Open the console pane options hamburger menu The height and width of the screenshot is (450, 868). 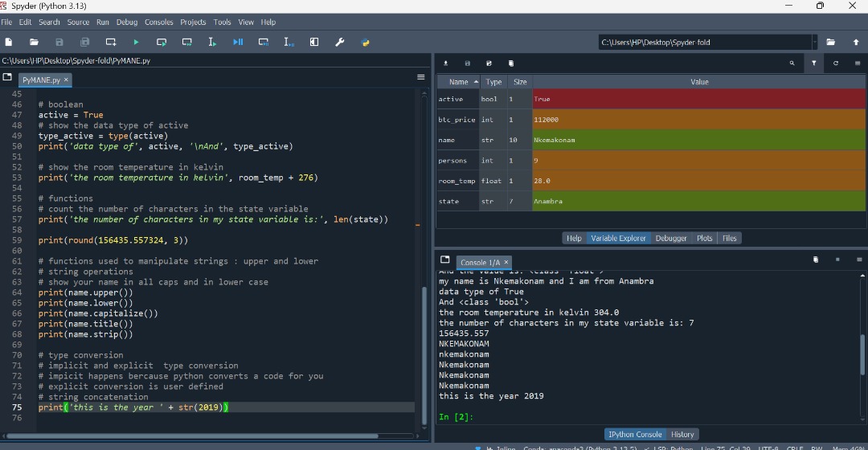click(859, 260)
